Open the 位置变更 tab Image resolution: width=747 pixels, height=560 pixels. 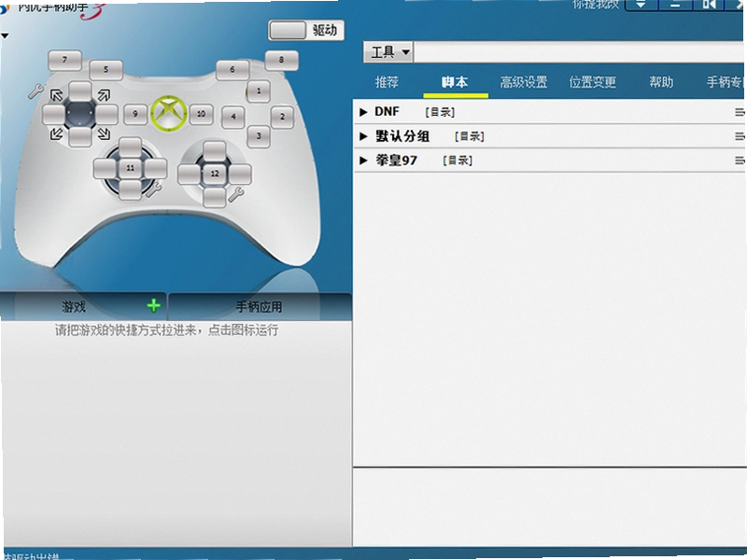click(x=593, y=82)
